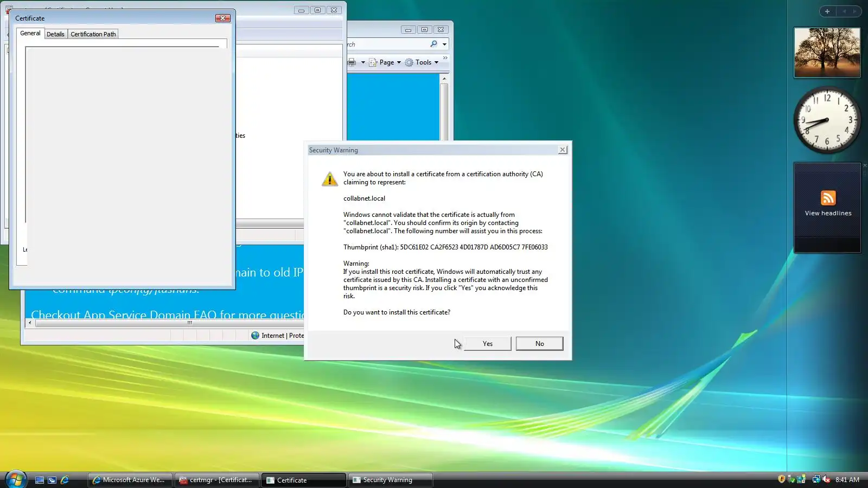Switch to Microsoft Azure We... taskbar button
Screen dimensions: 868x488
[130, 480]
